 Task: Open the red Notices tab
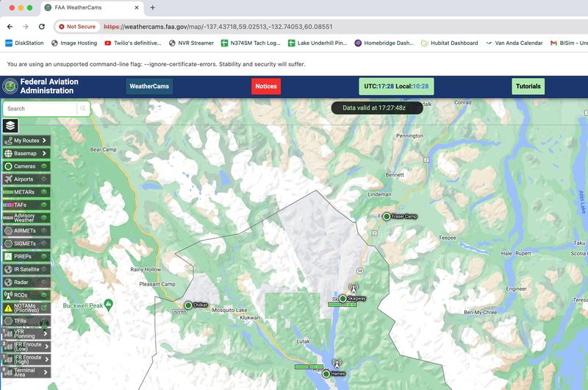[266, 86]
